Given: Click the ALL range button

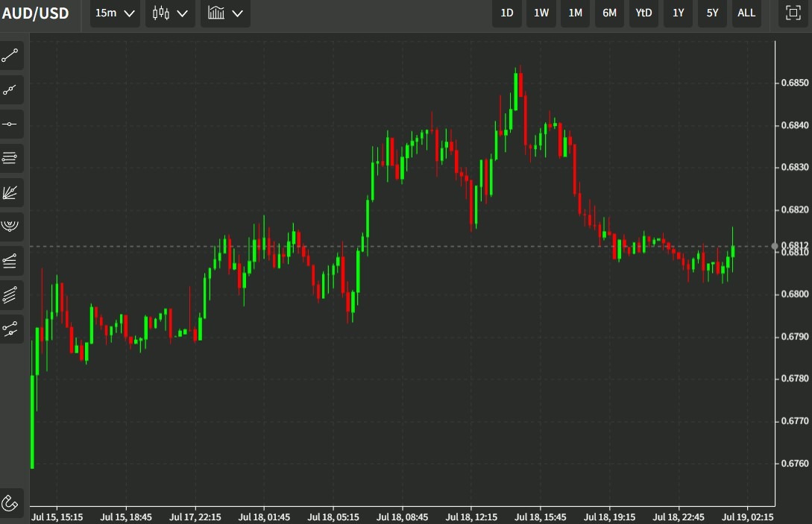Looking at the screenshot, I should click(x=746, y=13).
